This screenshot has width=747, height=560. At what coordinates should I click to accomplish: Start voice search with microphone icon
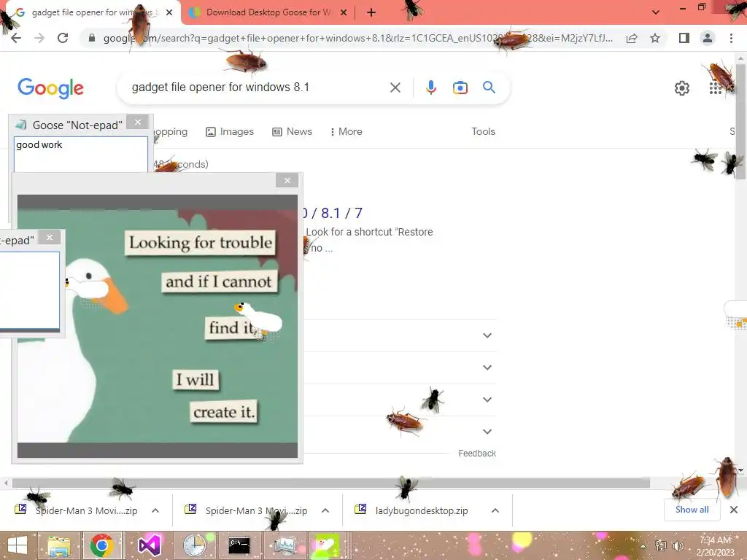click(x=430, y=87)
